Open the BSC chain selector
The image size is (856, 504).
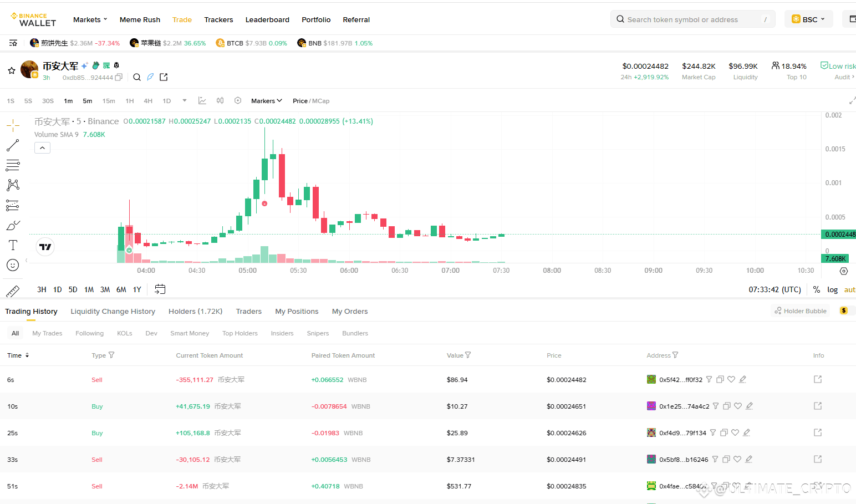[808, 19]
